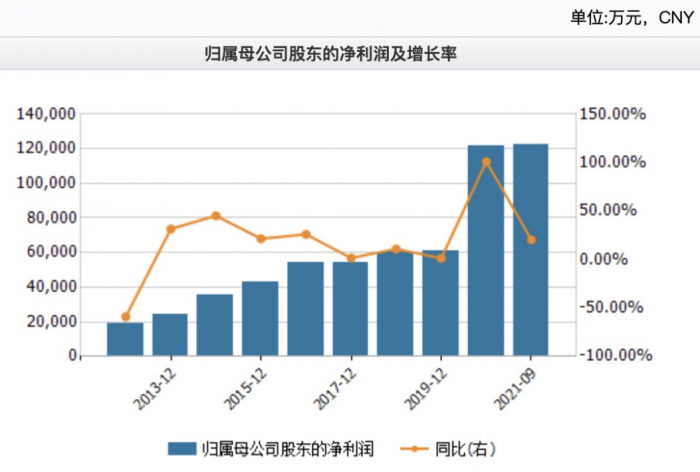Click right axis value 150.00%
Image resolution: width=700 pixels, height=472 pixels.
pos(612,114)
